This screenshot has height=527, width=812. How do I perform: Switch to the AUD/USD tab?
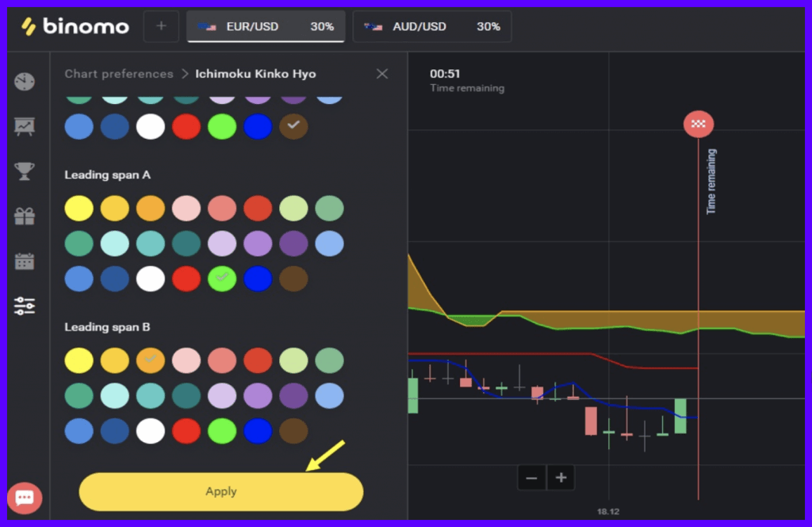(431, 25)
